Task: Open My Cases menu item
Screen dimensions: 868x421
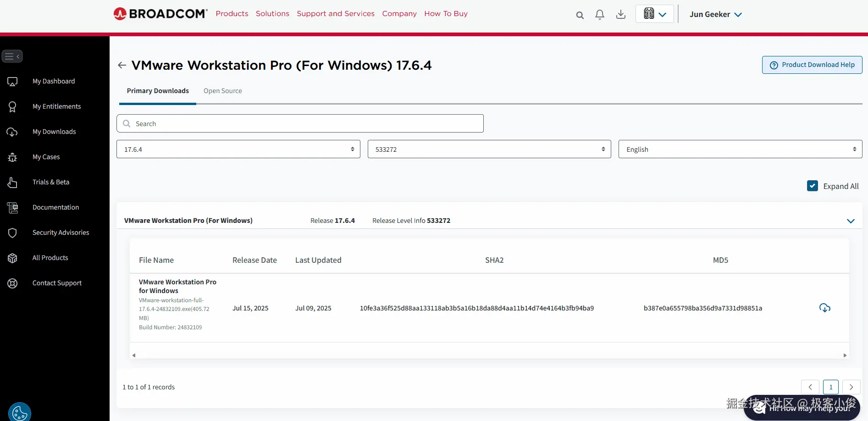Action: [46, 157]
